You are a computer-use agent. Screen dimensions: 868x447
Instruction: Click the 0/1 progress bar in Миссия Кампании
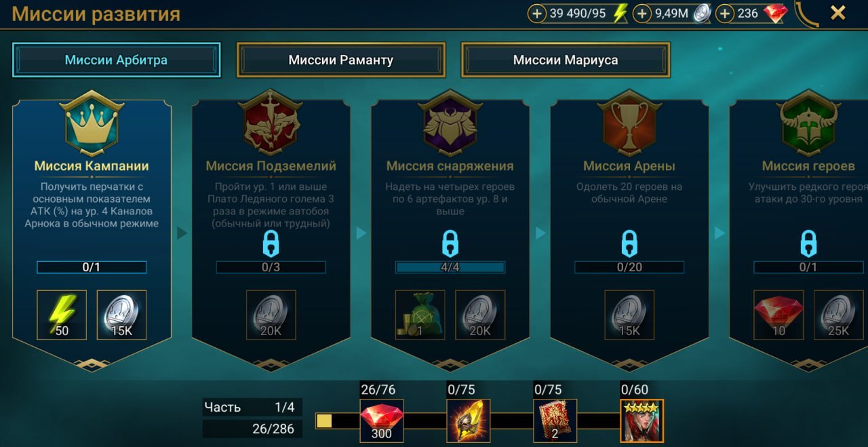point(92,267)
